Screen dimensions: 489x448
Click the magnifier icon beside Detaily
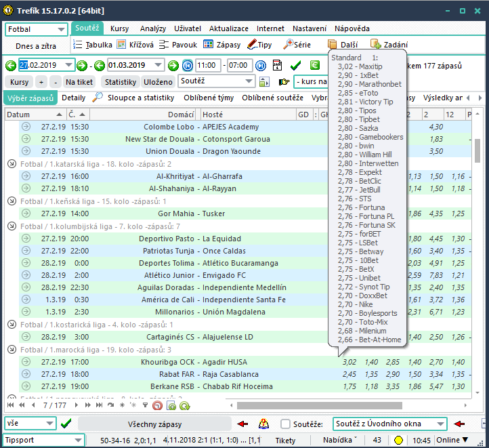click(x=98, y=98)
